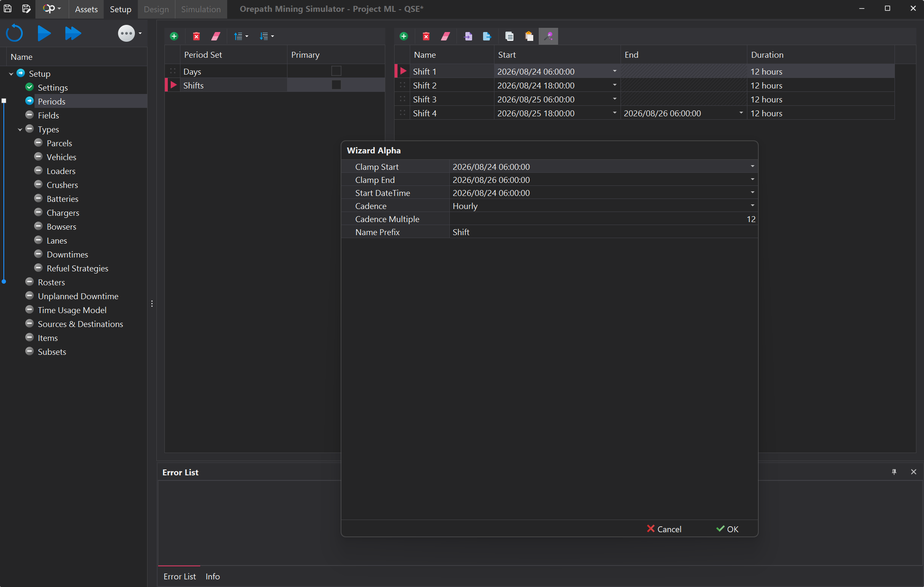Toggle Primary checkbox for Shifts
The image size is (924, 587).
(x=336, y=85)
